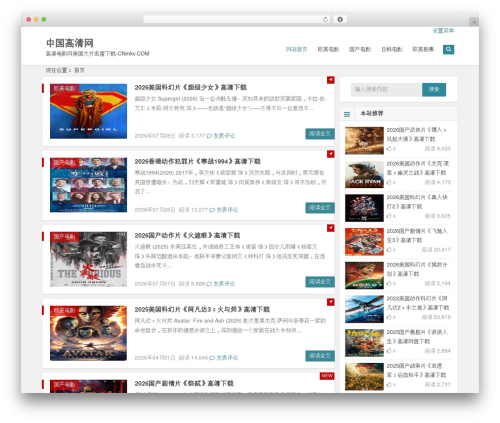Image resolution: width=500 pixels, height=423 pixels.
Task: Open the 欧美电影 navigation menu item
Action: tap(328, 49)
